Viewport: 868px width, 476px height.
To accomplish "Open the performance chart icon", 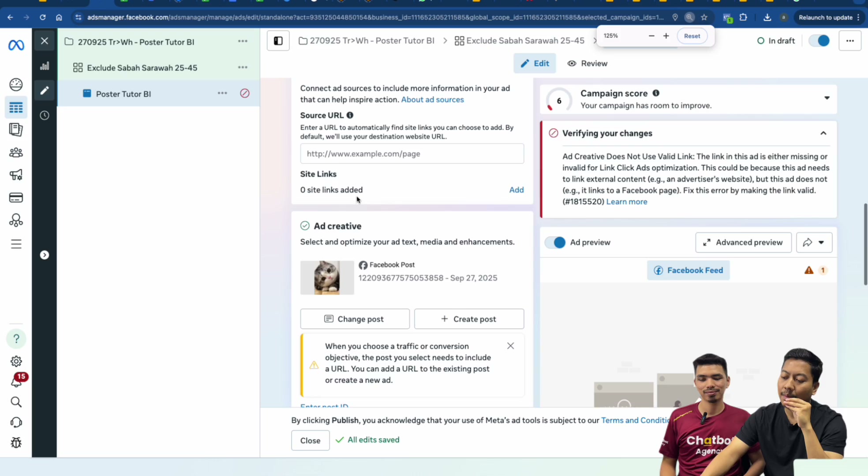I will [x=45, y=66].
